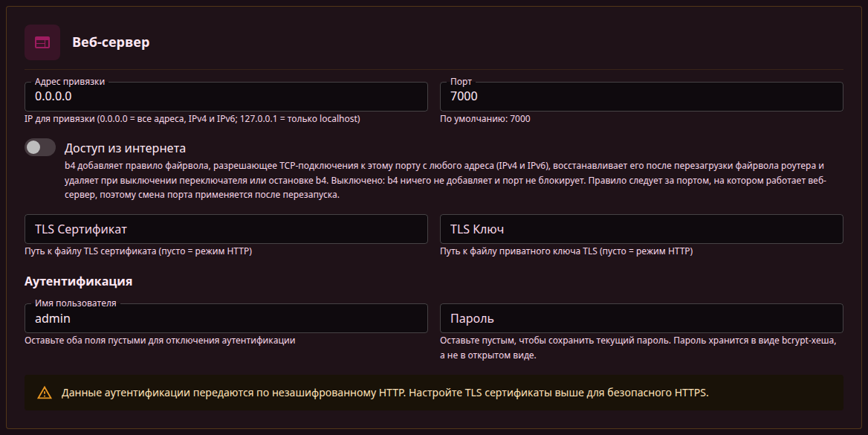
Task: Click the TLS Сертификат input field
Action: pos(226,229)
